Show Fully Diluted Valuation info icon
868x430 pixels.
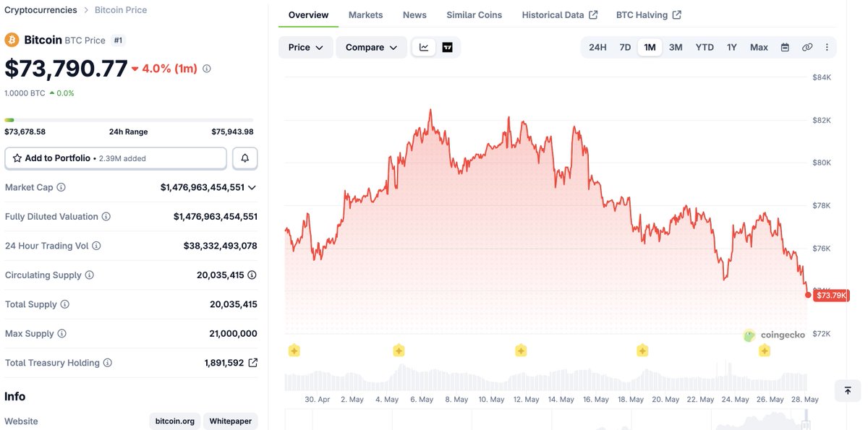[x=106, y=217]
